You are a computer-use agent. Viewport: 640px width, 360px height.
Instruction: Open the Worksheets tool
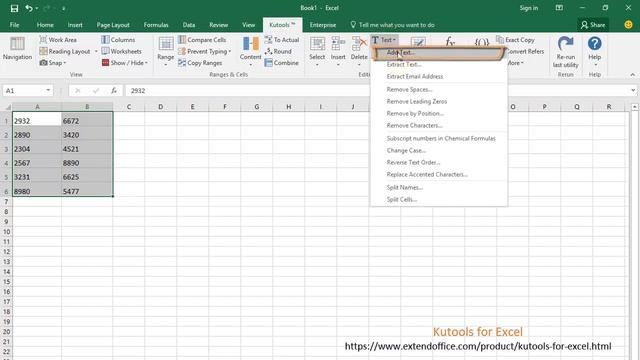[121, 51]
